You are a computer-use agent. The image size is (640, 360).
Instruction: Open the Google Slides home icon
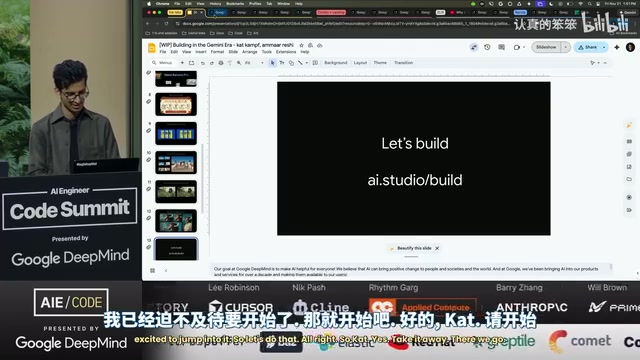[152, 48]
